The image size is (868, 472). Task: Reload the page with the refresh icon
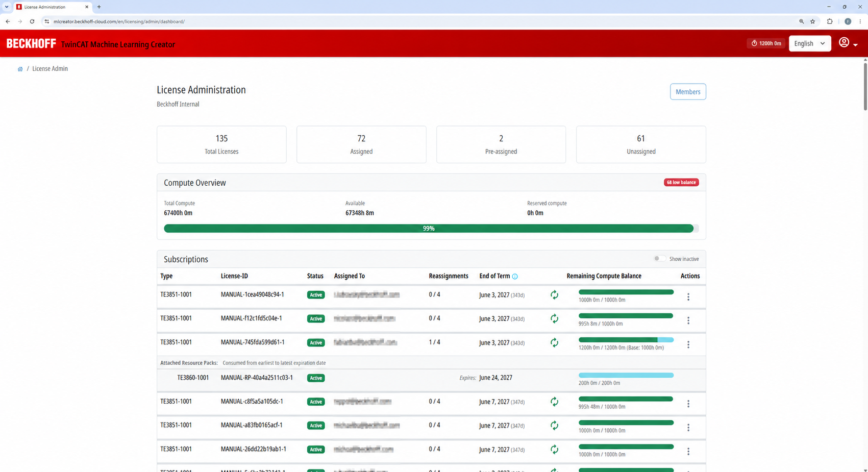click(x=32, y=21)
